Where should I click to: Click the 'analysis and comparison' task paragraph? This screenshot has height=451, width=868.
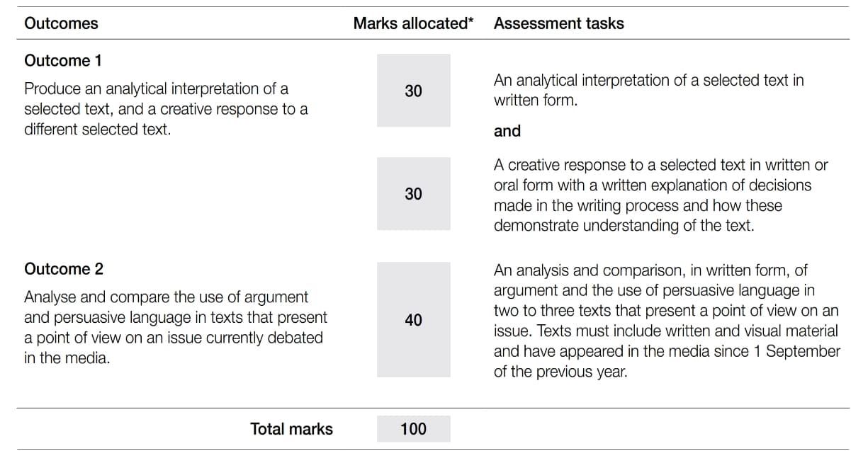click(x=667, y=321)
